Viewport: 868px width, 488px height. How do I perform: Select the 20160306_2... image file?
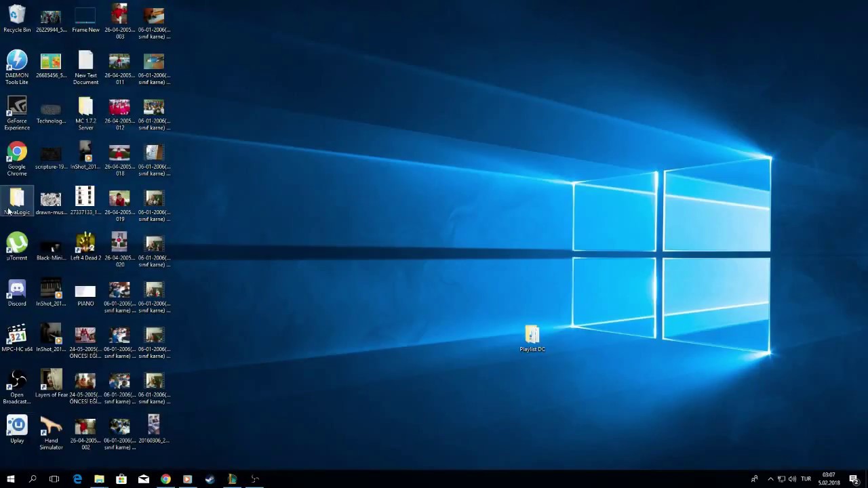coord(154,430)
